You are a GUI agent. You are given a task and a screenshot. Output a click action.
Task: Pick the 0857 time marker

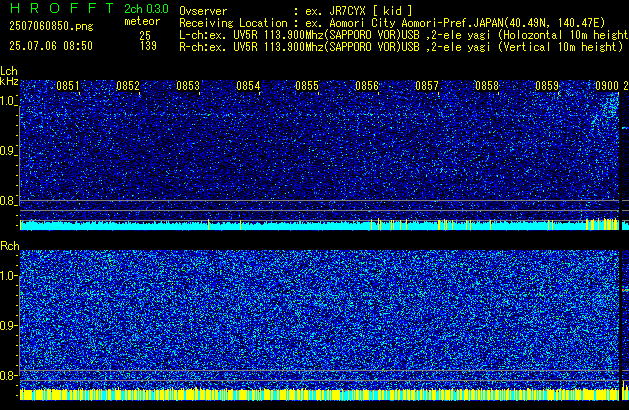(x=427, y=86)
